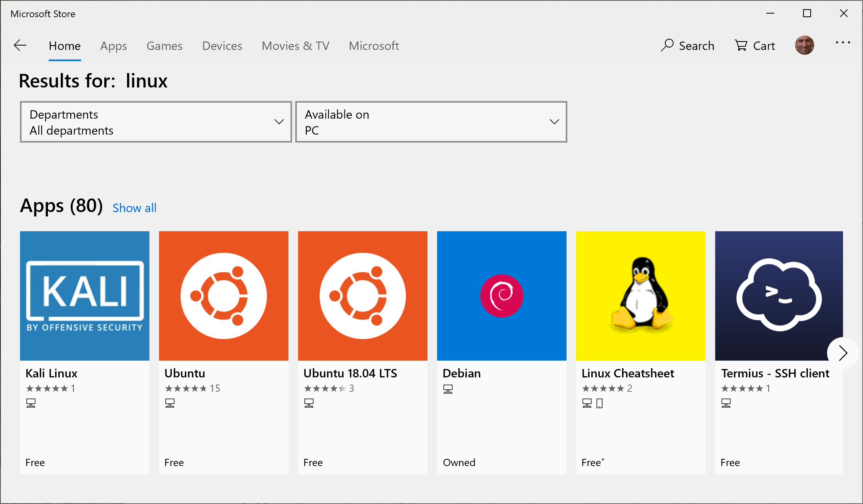The image size is (863, 504).
Task: Click the PC device icon under Ubuntu
Action: point(170,403)
